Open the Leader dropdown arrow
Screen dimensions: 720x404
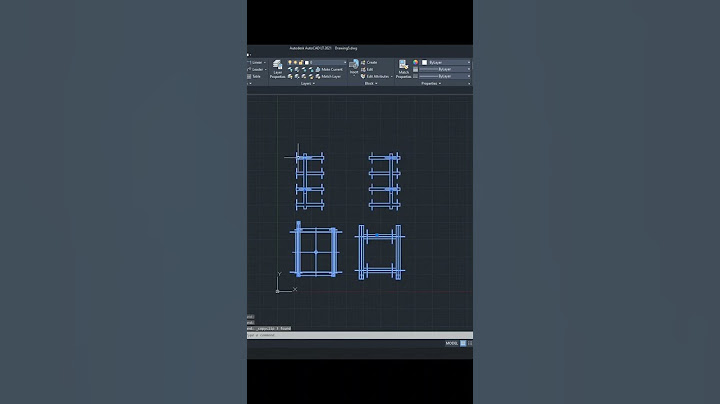pos(265,69)
